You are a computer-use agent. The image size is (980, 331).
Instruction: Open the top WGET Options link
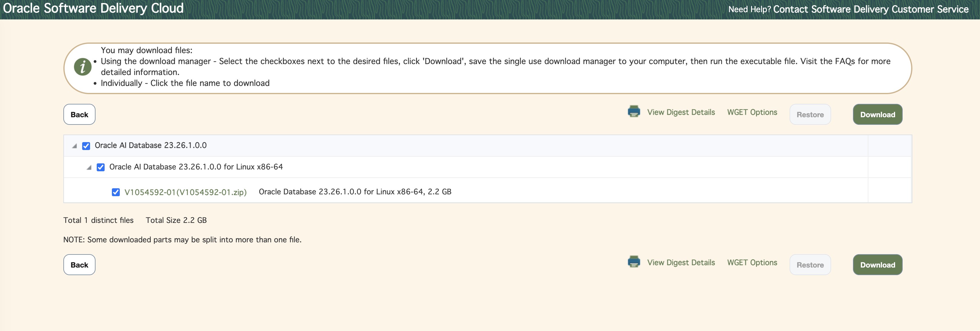coord(752,112)
